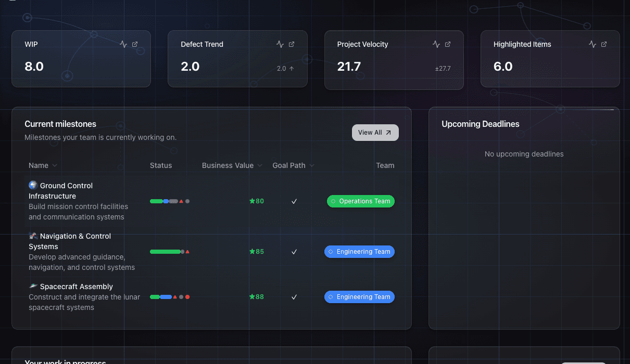The width and height of the screenshot is (630, 364).
Task: Select the Team column header
Action: [x=385, y=165]
